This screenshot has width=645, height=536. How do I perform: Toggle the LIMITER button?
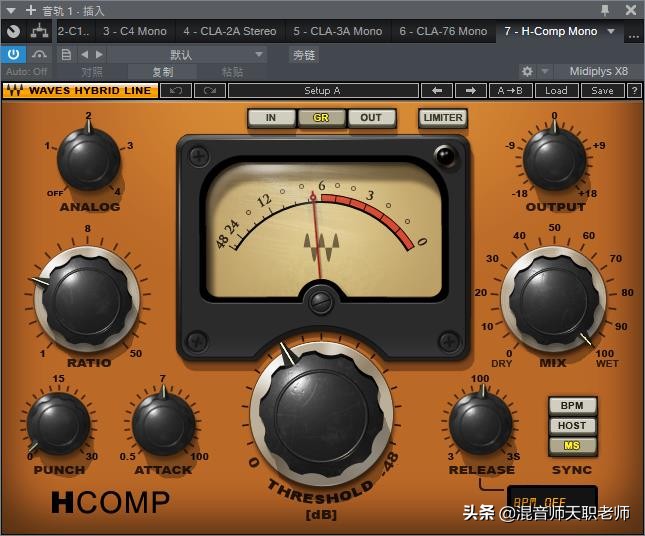click(443, 118)
